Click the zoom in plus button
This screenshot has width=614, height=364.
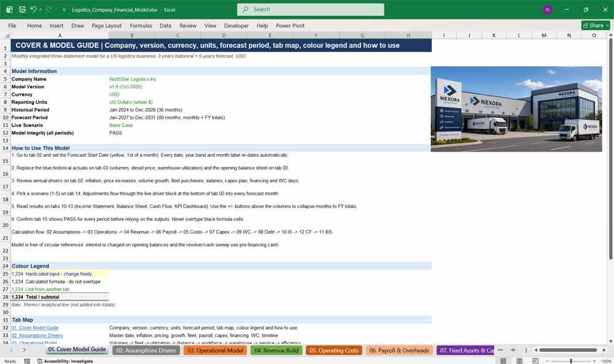click(594, 360)
